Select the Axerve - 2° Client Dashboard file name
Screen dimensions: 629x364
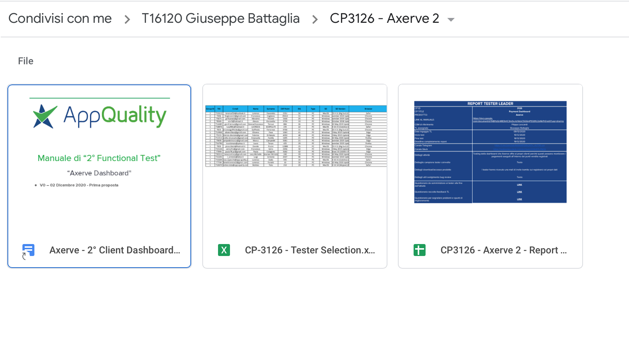coord(115,250)
